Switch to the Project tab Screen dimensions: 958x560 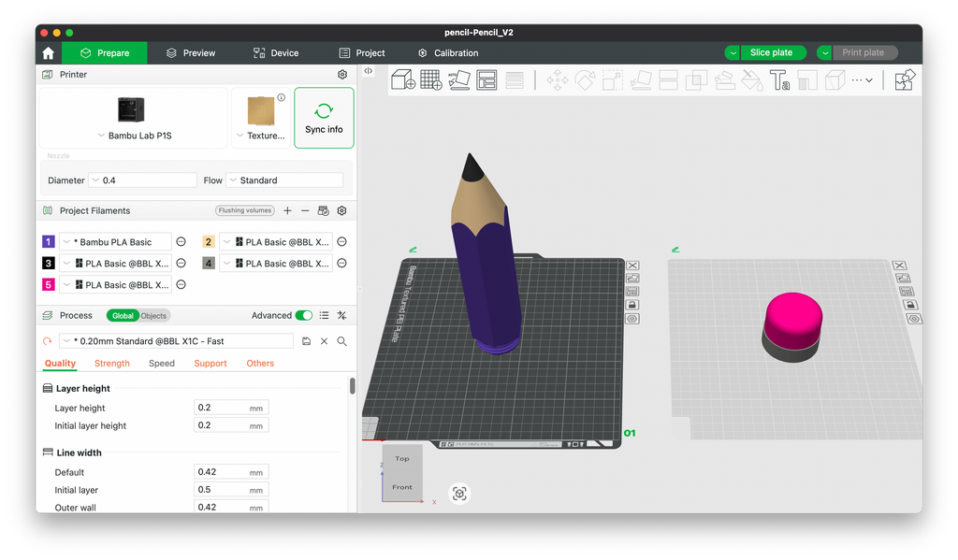coord(362,53)
